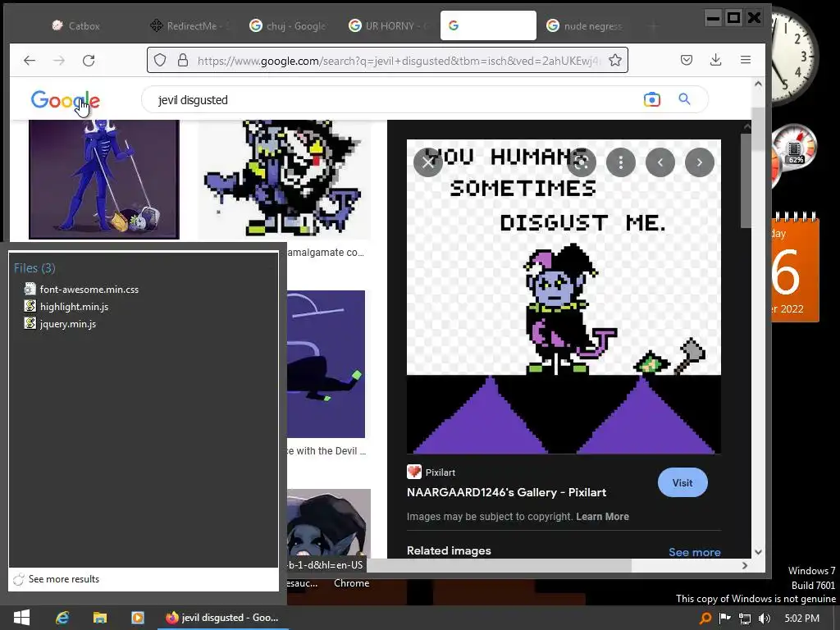Click the You Humans Disgust Me preview image
The height and width of the screenshot is (630, 840).
(564, 297)
